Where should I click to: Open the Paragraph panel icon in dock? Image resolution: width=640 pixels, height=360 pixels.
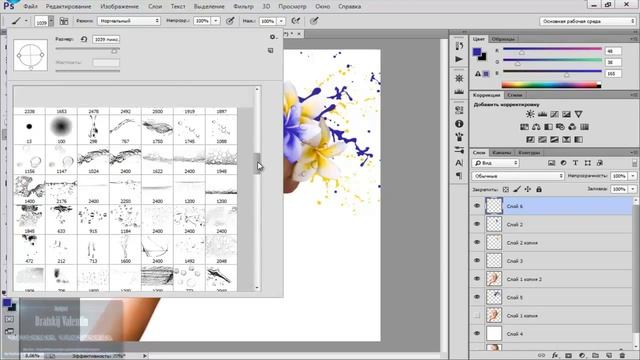click(459, 176)
